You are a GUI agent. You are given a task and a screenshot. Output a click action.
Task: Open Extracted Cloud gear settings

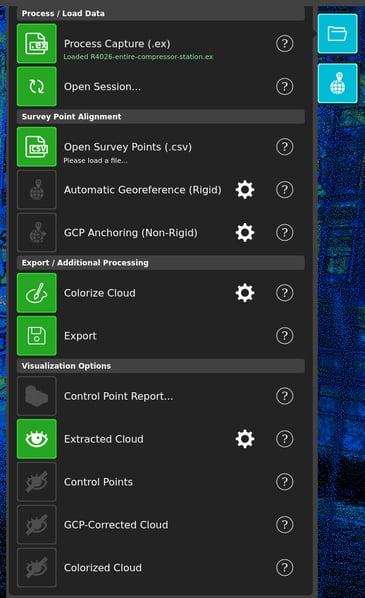pos(245,439)
